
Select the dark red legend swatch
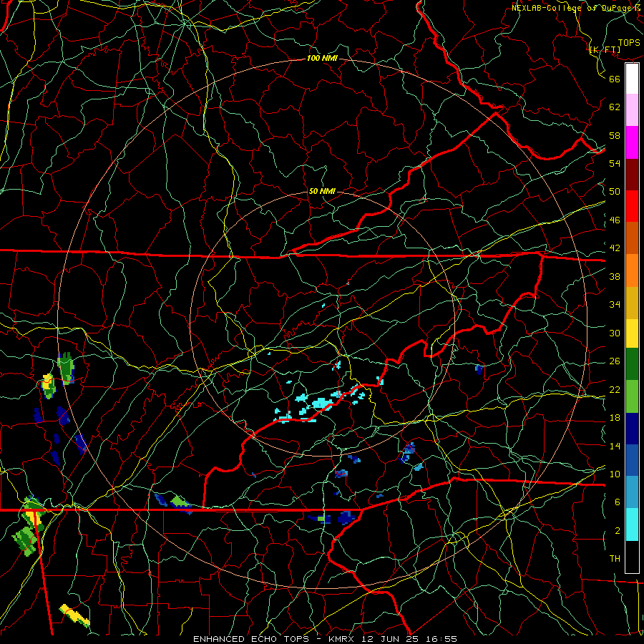(x=632, y=175)
